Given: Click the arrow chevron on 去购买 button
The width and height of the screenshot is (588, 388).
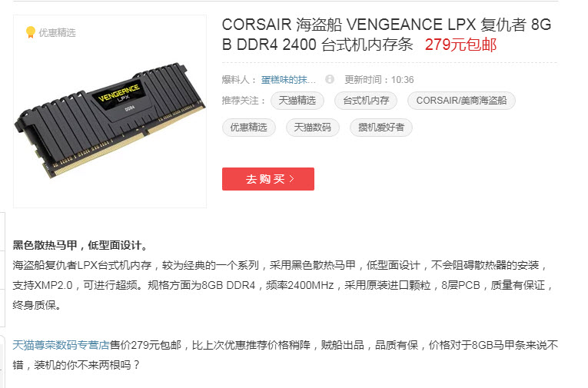Looking at the screenshot, I should pyautogui.click(x=292, y=179).
